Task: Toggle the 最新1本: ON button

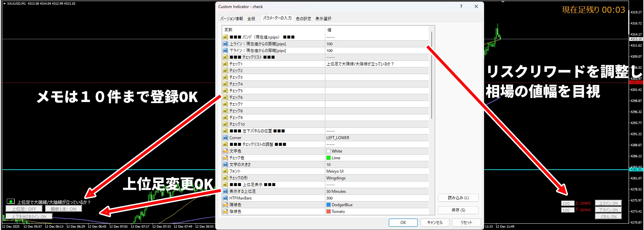Action: (x=63, y=209)
